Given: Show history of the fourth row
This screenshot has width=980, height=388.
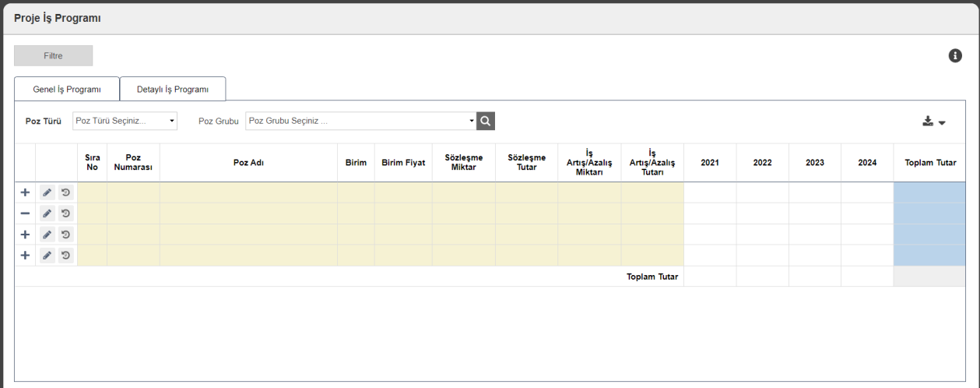Looking at the screenshot, I should tap(66, 256).
